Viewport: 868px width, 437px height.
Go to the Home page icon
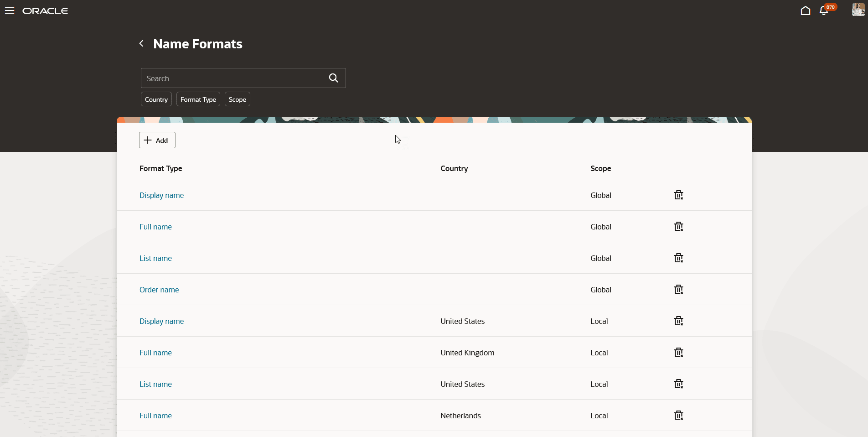tap(806, 10)
